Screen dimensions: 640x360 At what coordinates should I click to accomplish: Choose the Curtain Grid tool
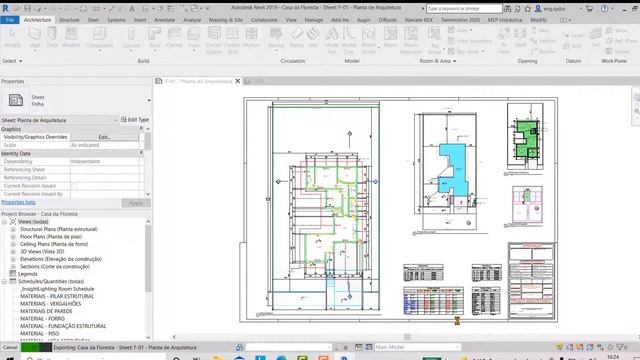point(232,40)
